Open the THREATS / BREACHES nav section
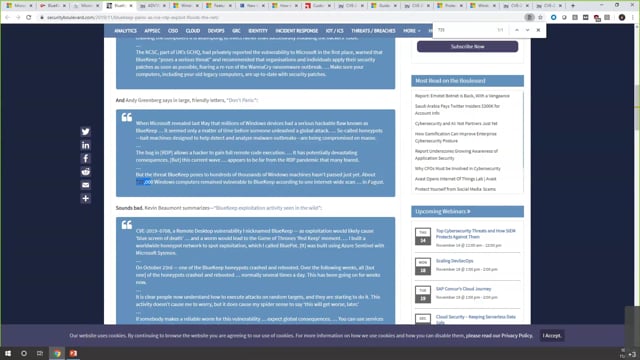640x360 pixels. click(373, 31)
